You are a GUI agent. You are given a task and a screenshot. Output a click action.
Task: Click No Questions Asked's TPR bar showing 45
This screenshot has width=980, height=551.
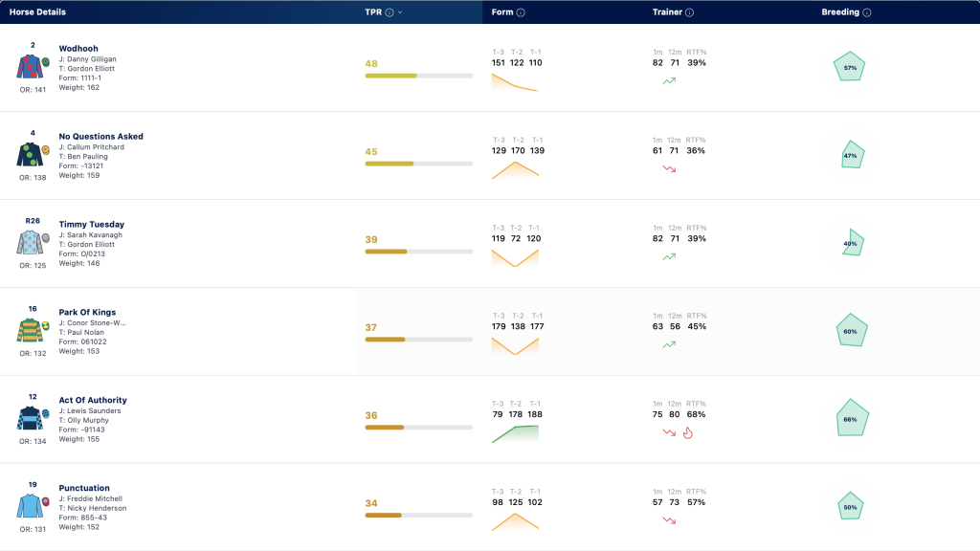[419, 164]
